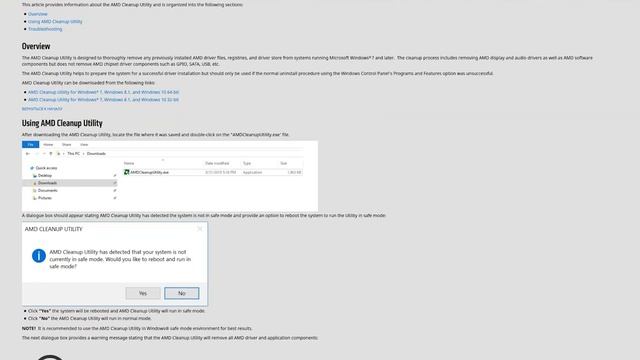Click the AMD CLEANUP UTILITY dialog title
The image size is (640, 360).
point(53,229)
